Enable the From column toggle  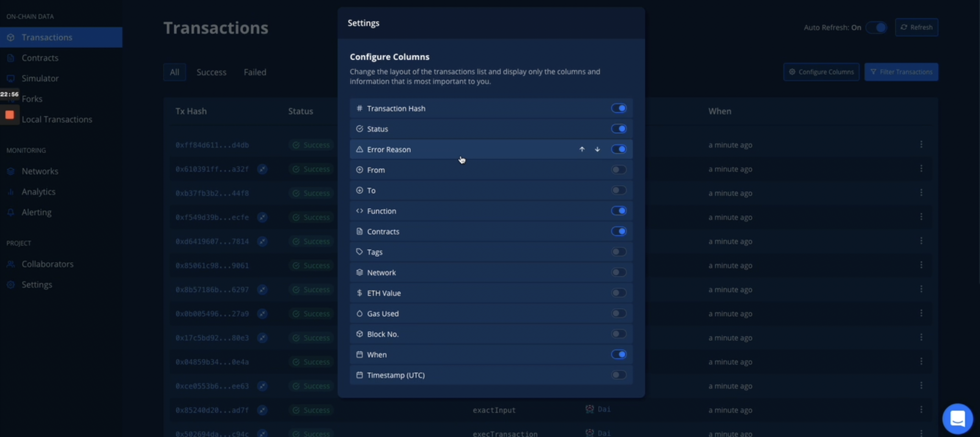618,169
